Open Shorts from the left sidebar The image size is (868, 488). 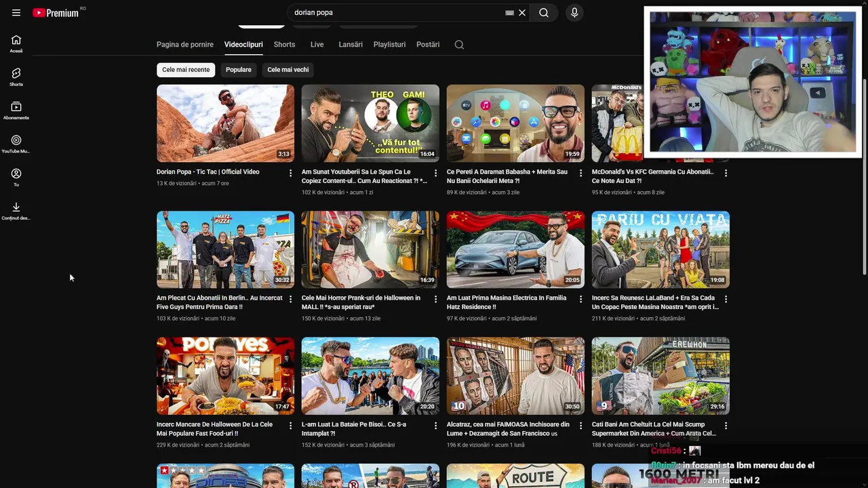[x=16, y=77]
